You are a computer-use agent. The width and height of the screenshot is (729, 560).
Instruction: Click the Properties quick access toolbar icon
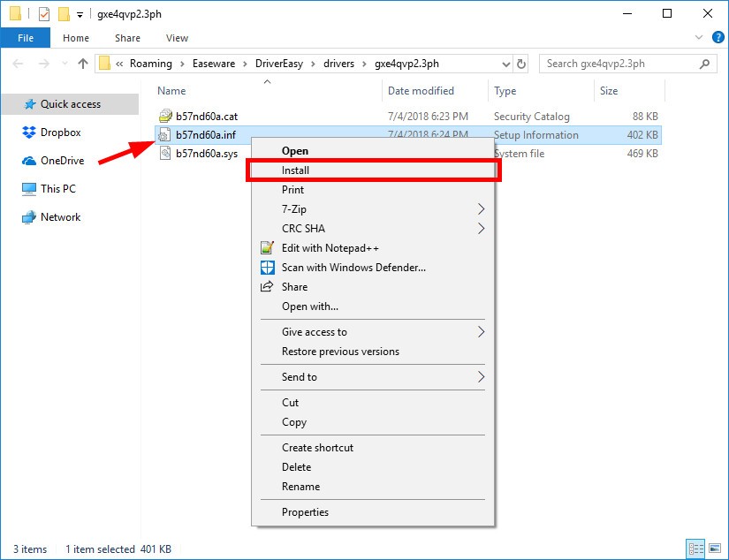click(x=43, y=14)
